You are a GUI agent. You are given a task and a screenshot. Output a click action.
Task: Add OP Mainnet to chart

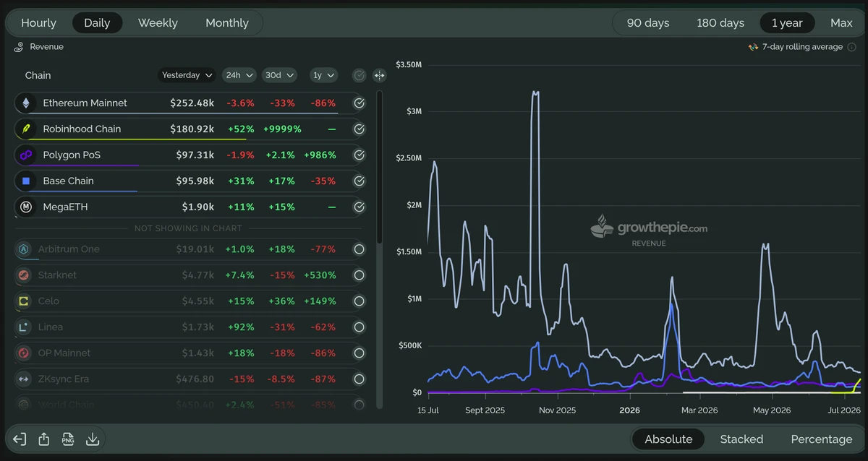[x=359, y=353]
